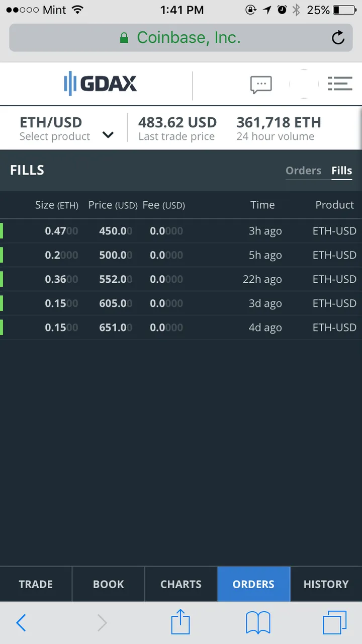
Task: Open the Safari share icon
Action: pyautogui.click(x=180, y=621)
